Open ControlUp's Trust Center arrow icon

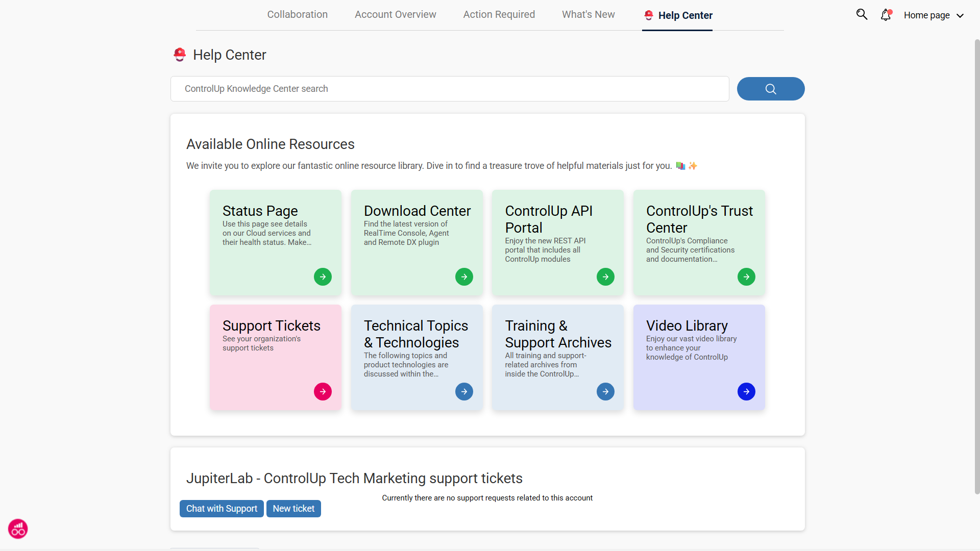[746, 277]
